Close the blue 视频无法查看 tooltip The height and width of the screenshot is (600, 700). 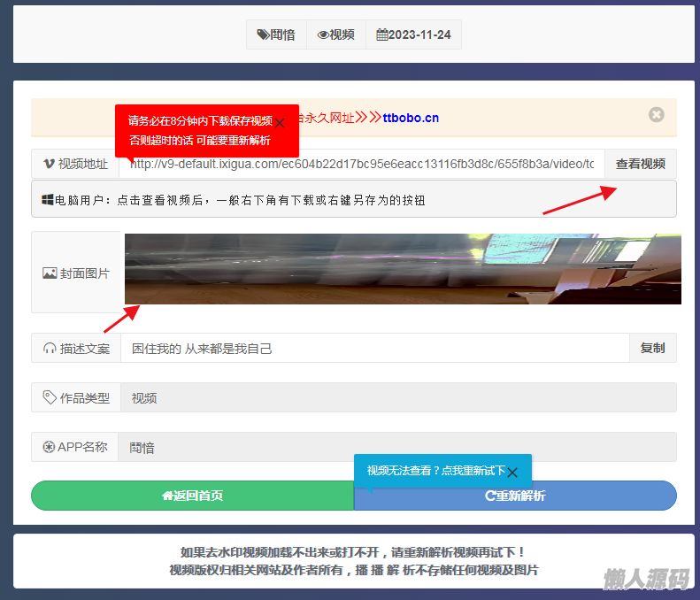512,472
